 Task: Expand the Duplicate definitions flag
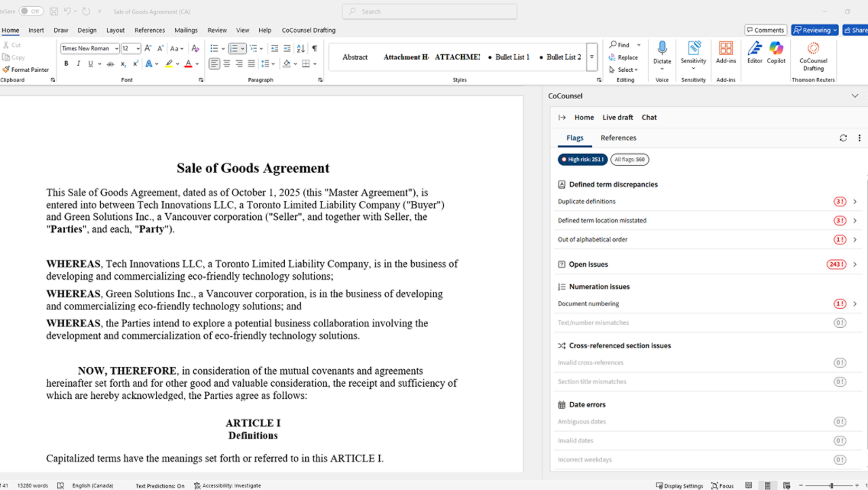point(854,202)
